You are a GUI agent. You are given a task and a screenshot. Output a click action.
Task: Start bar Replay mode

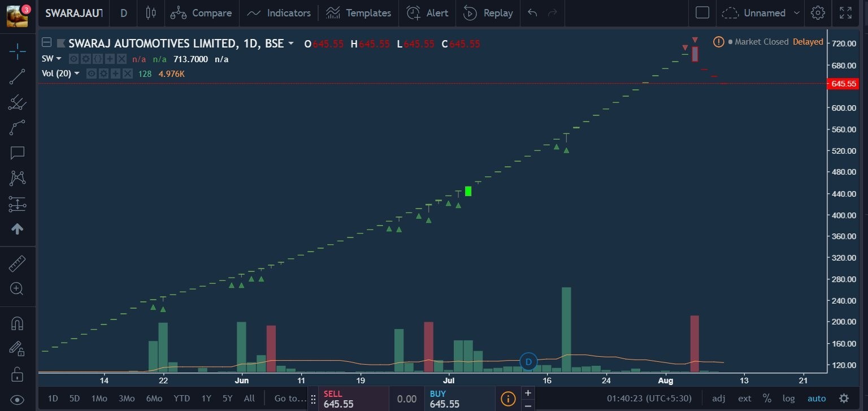488,13
